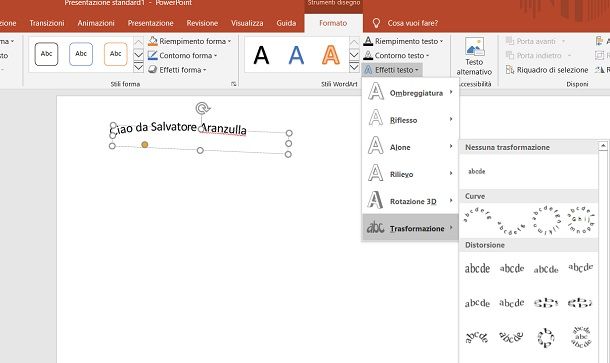Screen dimensions: 610x363
Task: Pick second distortion effect in second row
Action: [x=511, y=303]
